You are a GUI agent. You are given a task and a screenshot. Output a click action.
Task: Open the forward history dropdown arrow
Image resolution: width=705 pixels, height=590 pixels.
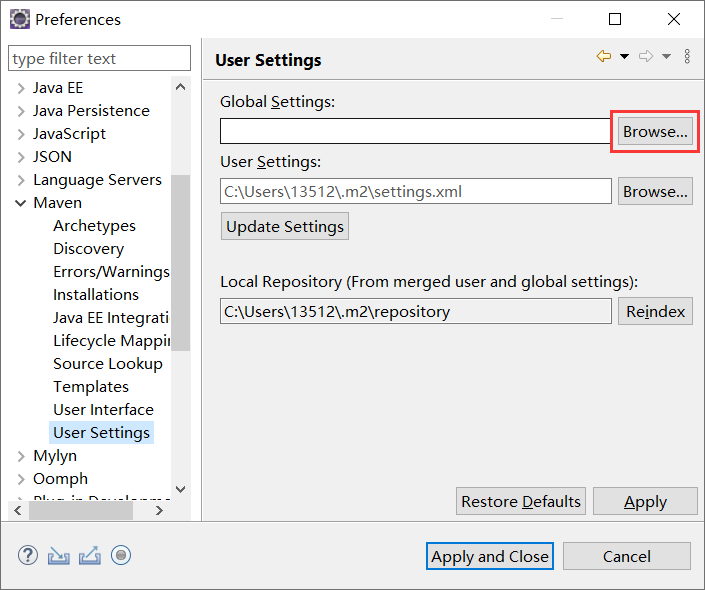tap(666, 57)
